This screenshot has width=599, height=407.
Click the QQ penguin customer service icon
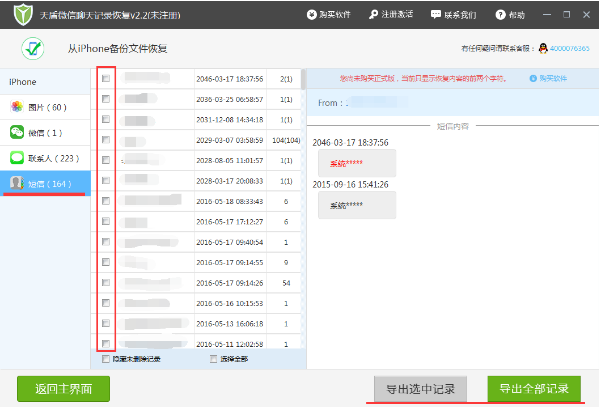click(543, 49)
